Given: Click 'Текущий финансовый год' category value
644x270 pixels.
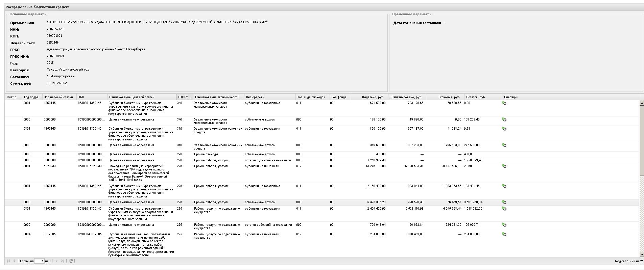Looking at the screenshot, I should click(x=68, y=70).
